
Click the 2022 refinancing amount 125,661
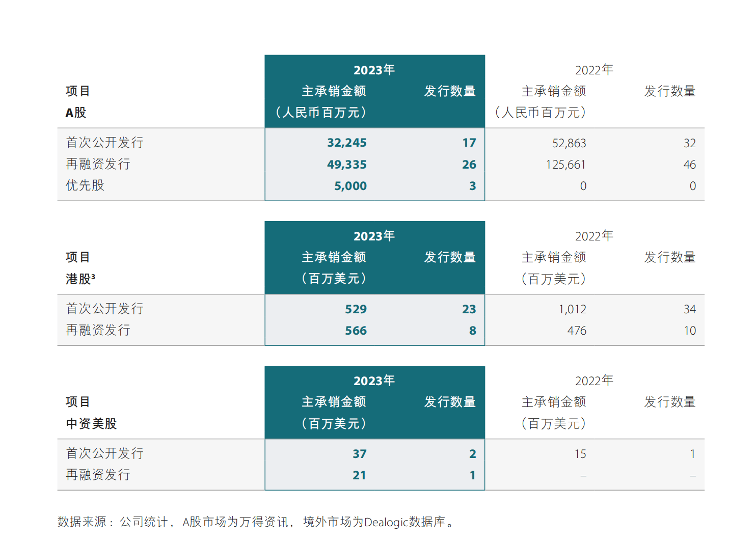[566, 165]
